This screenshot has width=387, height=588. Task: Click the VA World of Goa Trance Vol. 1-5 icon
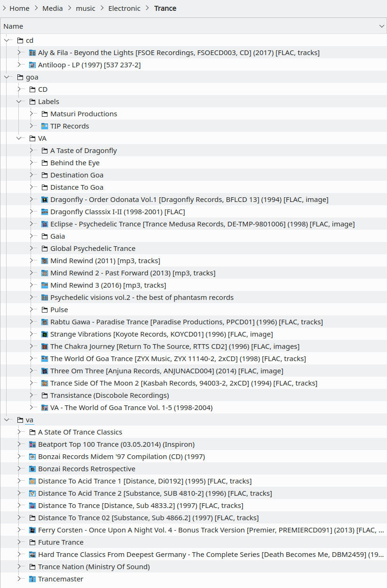point(45,408)
